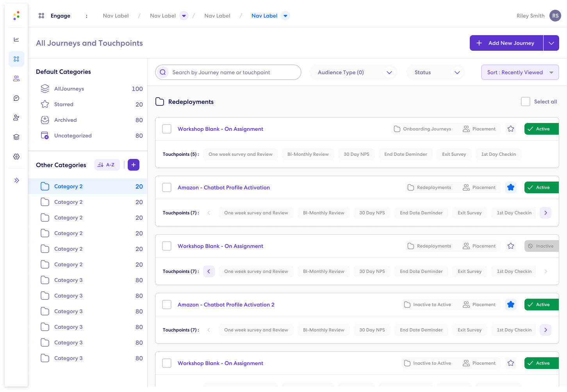Click the plus button to add category
This screenshot has width=567, height=392.
(134, 165)
